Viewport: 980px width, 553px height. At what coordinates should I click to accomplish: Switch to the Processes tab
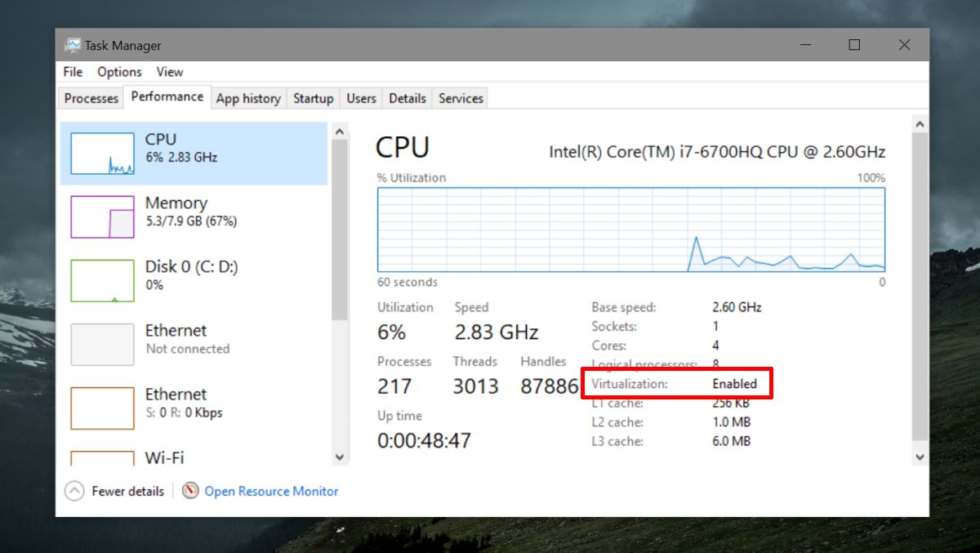(90, 98)
